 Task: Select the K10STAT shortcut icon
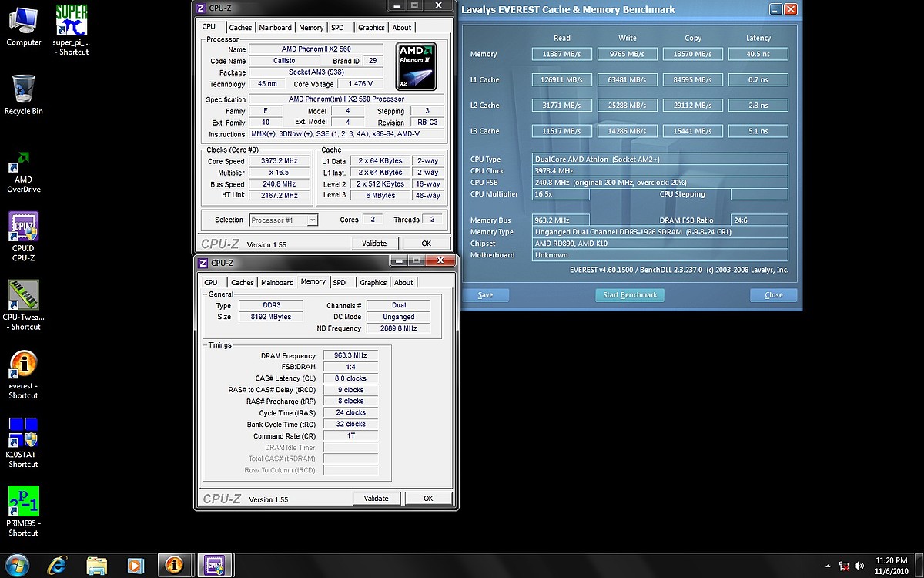(x=23, y=443)
